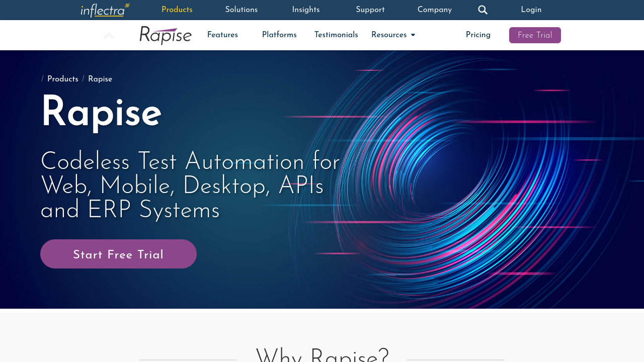Open the Support menu
The width and height of the screenshot is (644, 362).
[x=370, y=10]
